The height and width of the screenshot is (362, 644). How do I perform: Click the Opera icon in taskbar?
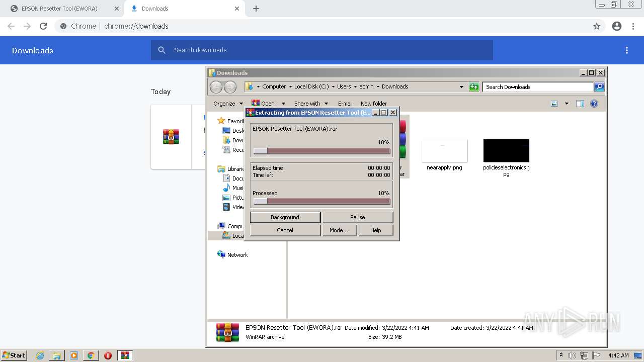tap(108, 355)
